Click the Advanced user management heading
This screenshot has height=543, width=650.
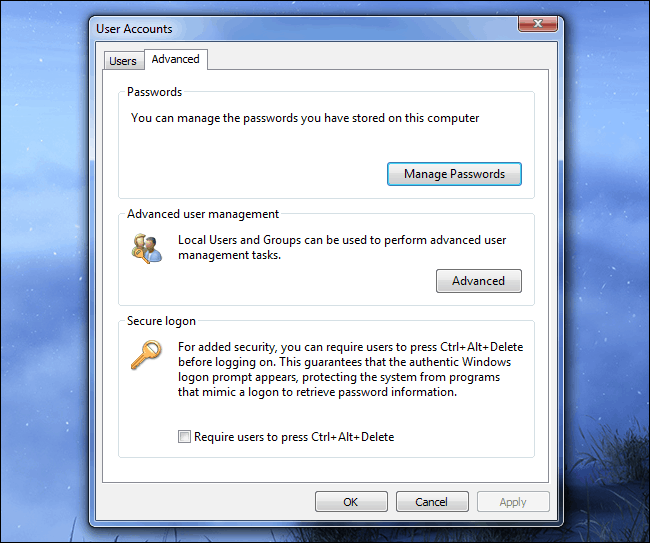click(203, 214)
